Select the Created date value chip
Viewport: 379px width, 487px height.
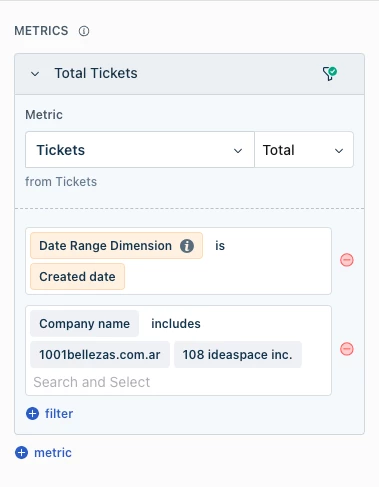point(77,277)
